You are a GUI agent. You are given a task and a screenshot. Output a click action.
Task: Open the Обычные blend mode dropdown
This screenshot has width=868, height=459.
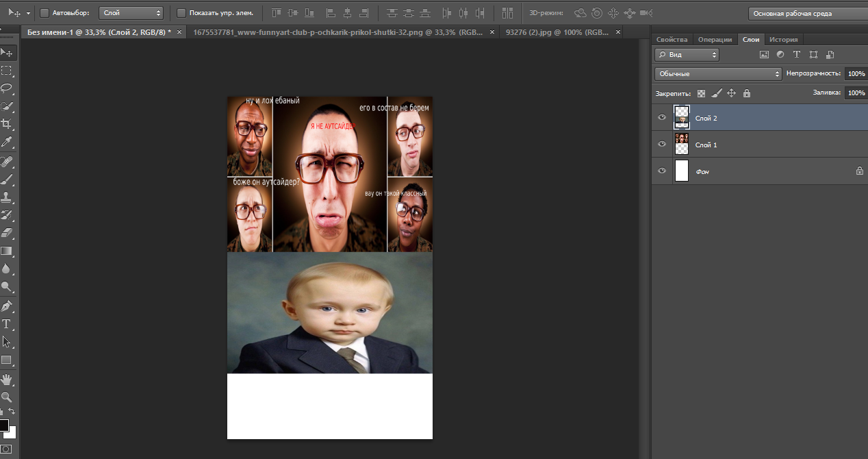717,73
